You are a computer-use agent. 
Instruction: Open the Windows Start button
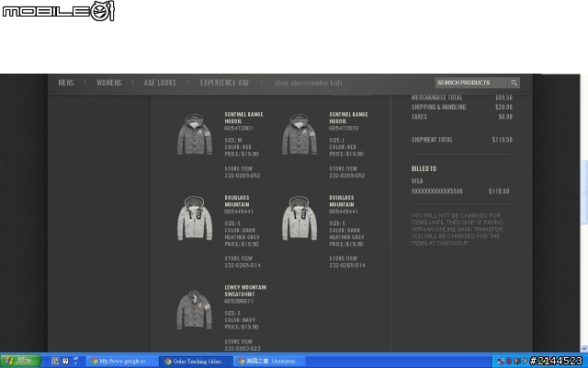pyautogui.click(x=20, y=362)
